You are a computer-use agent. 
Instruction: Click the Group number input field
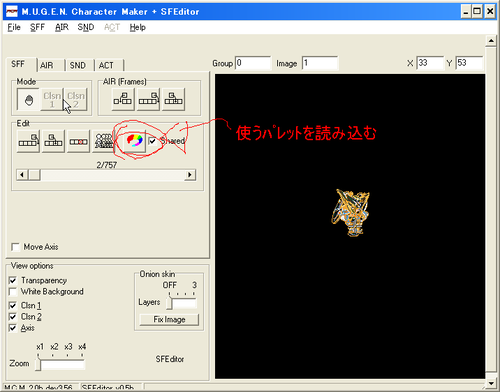click(253, 63)
